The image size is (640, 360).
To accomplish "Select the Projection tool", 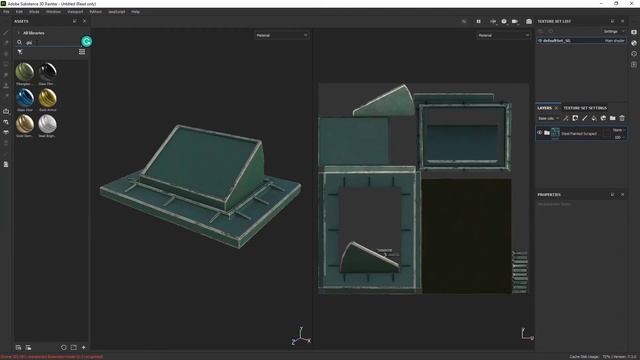I will (6, 53).
